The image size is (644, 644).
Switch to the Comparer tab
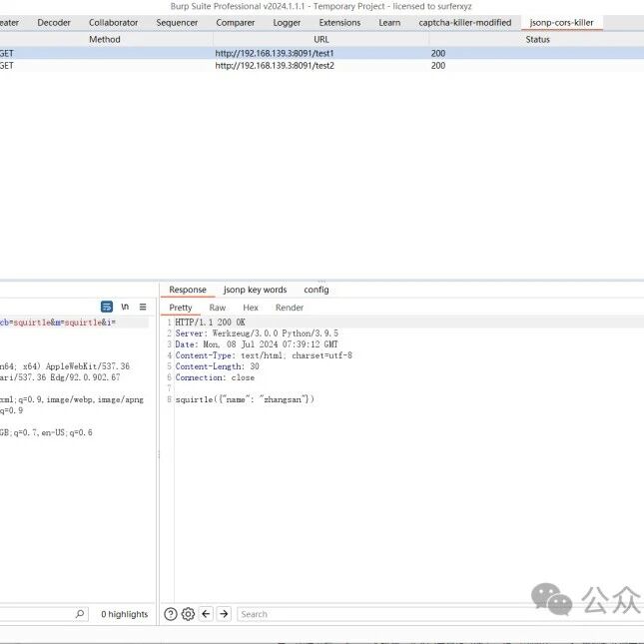click(236, 23)
